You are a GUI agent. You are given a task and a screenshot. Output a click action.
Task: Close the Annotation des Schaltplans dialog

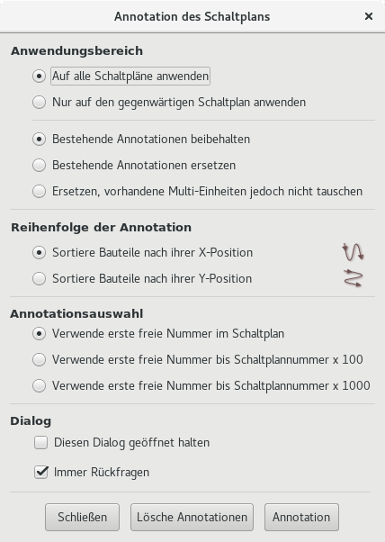pos(368,16)
